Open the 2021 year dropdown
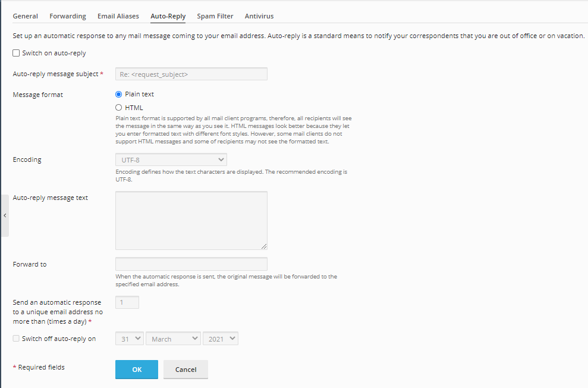Viewport: 588px width, 388px height. click(220, 339)
